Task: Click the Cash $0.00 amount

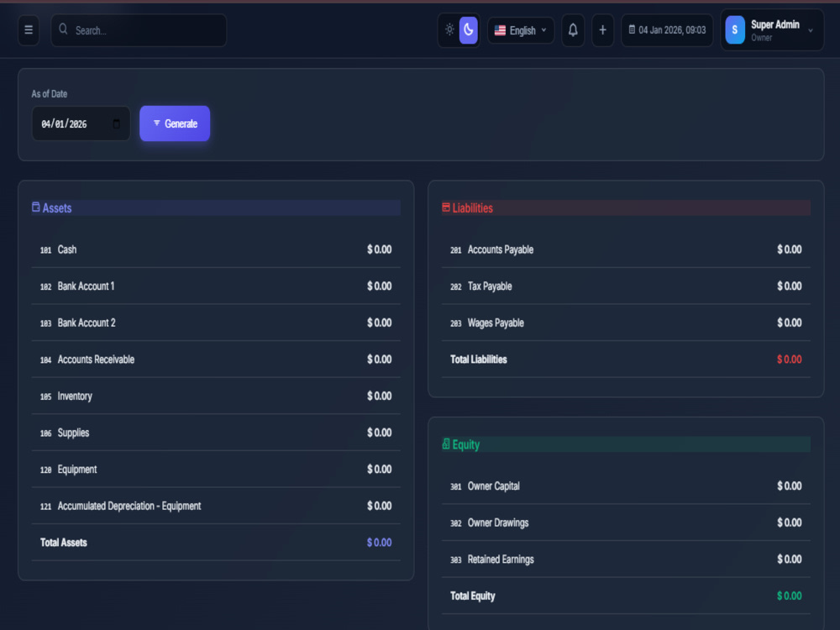Action: tap(380, 249)
